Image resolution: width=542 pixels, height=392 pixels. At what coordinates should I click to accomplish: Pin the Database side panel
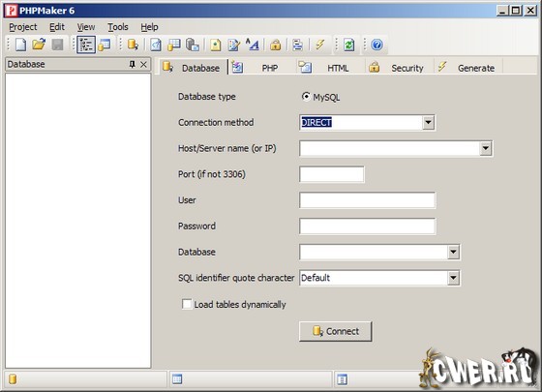[x=132, y=64]
